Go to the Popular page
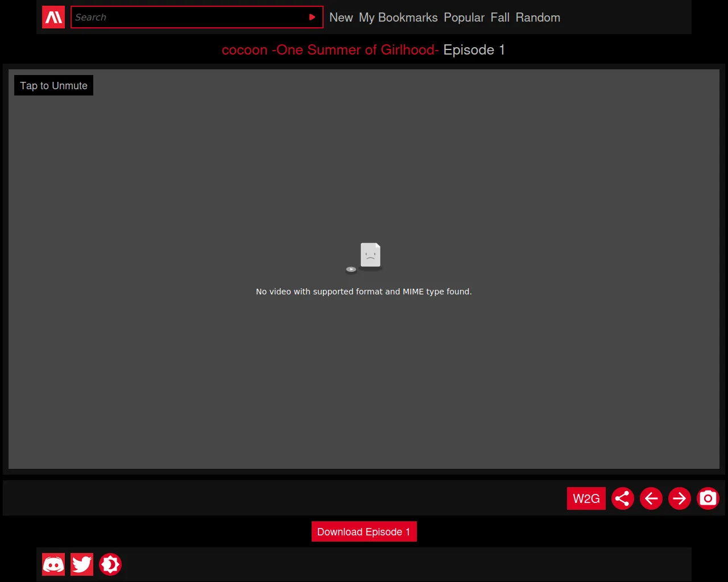728x582 pixels. point(464,18)
